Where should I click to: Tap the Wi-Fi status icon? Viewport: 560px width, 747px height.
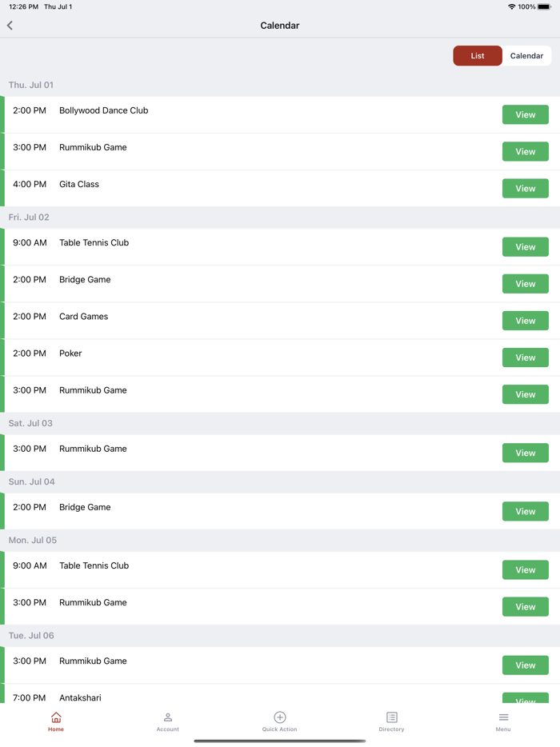coord(511,7)
